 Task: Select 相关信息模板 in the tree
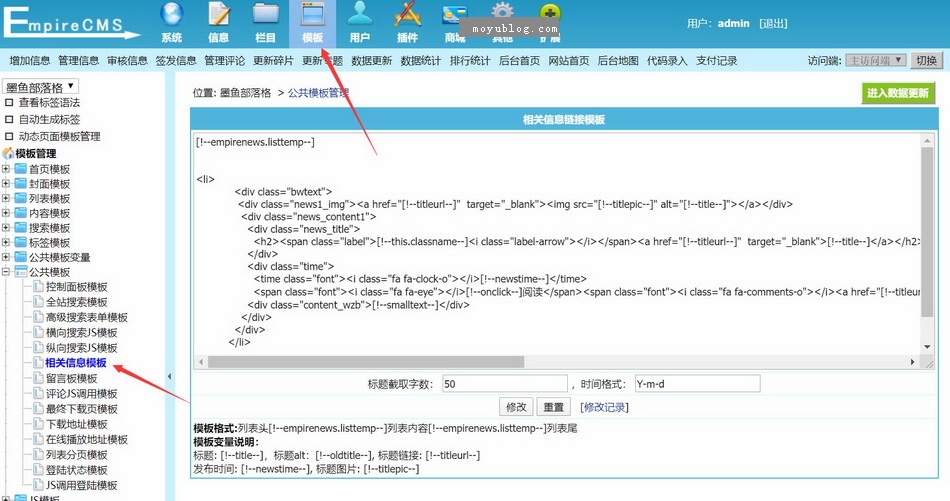(76, 363)
